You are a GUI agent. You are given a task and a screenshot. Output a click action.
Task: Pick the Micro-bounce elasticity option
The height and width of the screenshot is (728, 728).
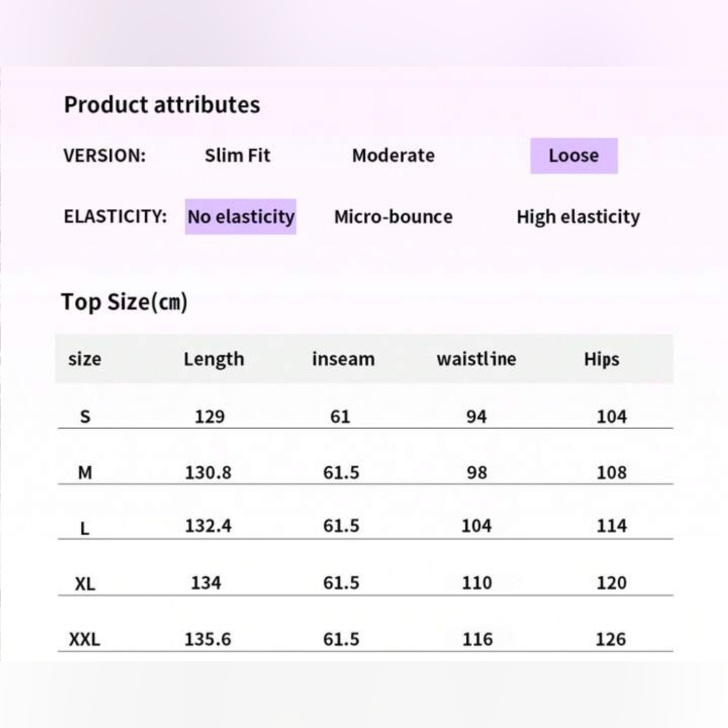point(393,217)
